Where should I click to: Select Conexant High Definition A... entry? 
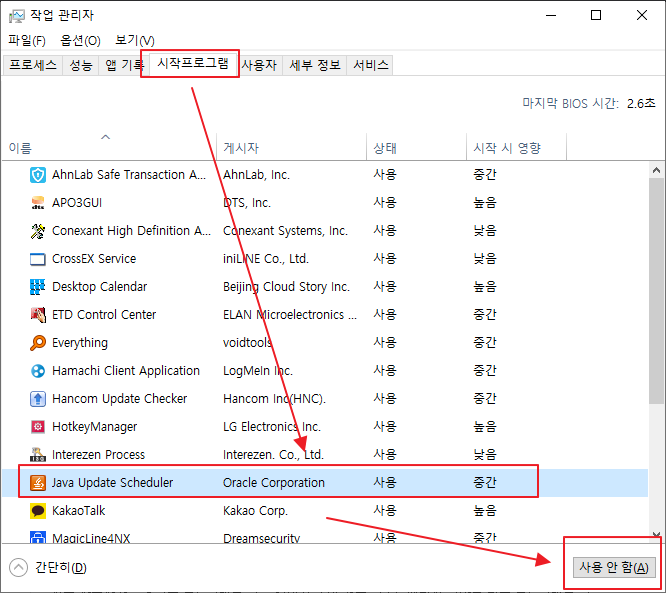(131, 231)
